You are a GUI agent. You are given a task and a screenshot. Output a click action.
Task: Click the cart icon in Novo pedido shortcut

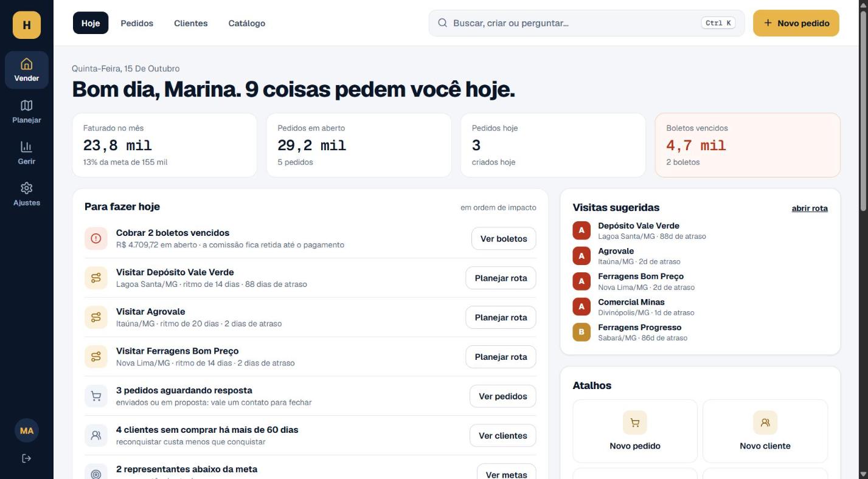pos(635,422)
